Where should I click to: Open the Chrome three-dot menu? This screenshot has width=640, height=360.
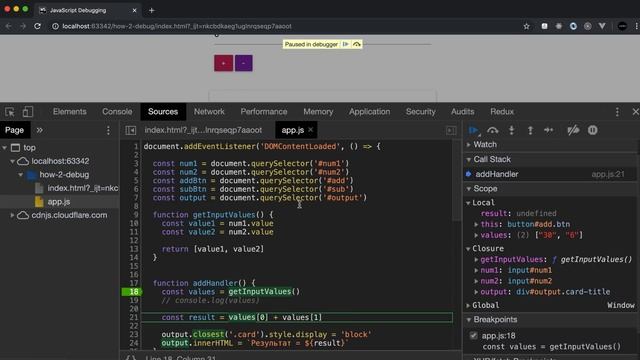pyautogui.click(x=636, y=26)
